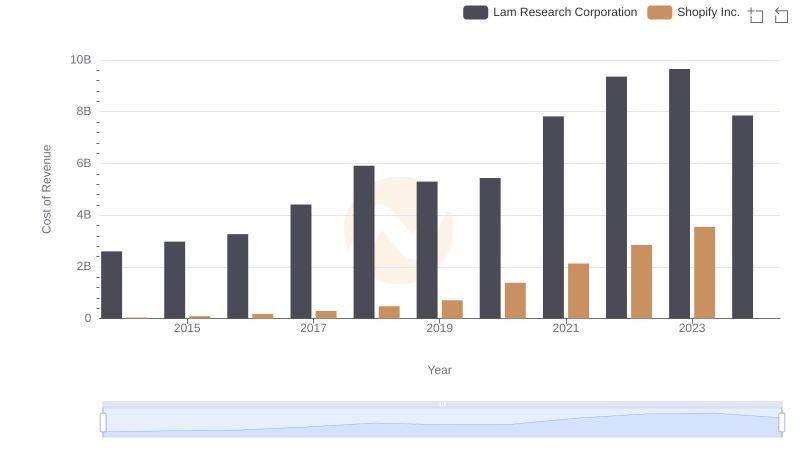Click the Shopify bar for 2020
Image resolution: width=800 pixels, height=461 pixels.
point(515,301)
